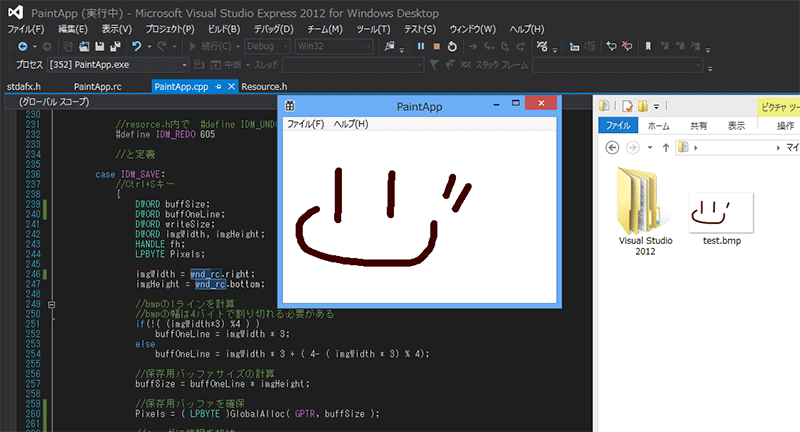Image resolution: width=800 pixels, height=432 pixels.
Task: Select the test.bmp file thumbnail
Action: click(721, 213)
